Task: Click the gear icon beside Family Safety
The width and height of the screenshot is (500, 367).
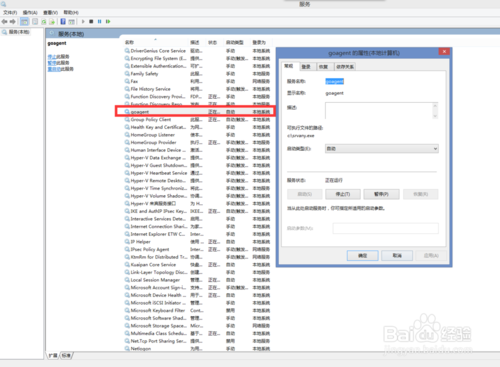Action: (x=127, y=74)
